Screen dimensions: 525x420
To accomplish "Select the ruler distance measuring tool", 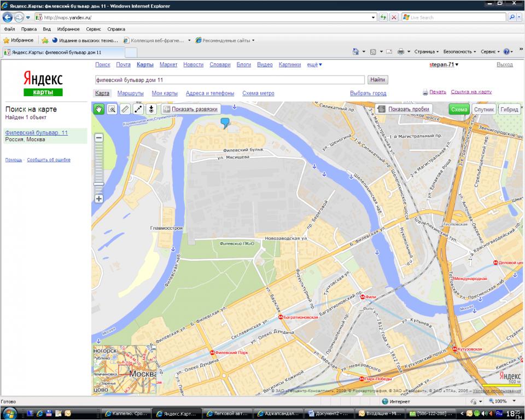I will coord(125,109).
